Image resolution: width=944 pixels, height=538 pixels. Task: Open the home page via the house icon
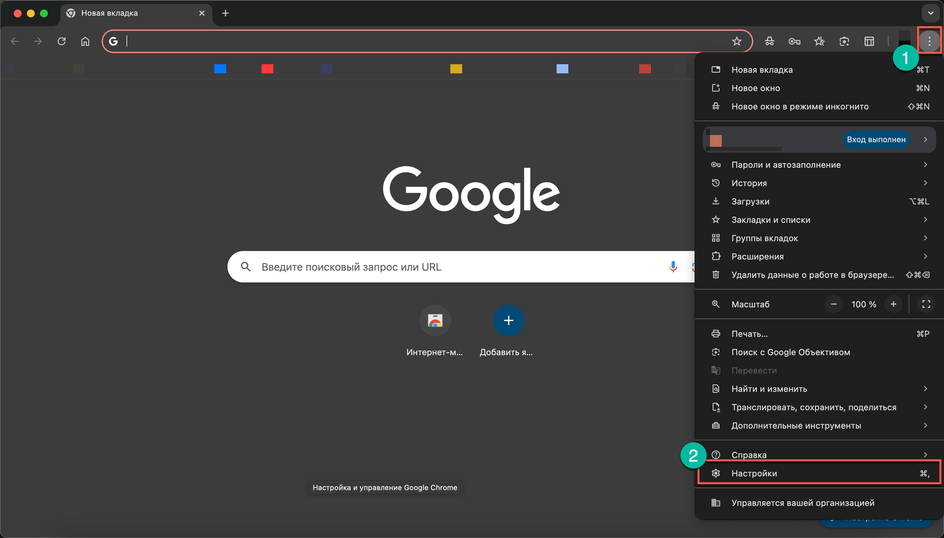85,42
